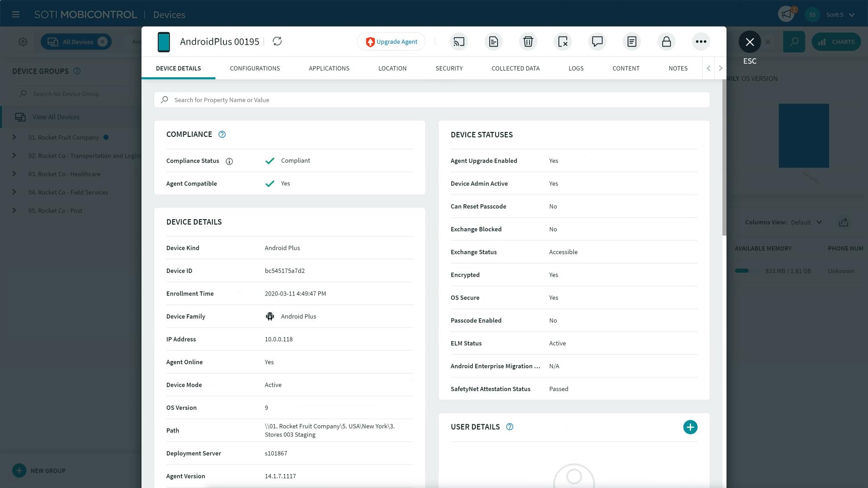Delete this device using trash icon
Screen dimensions: 868x488
(528, 42)
